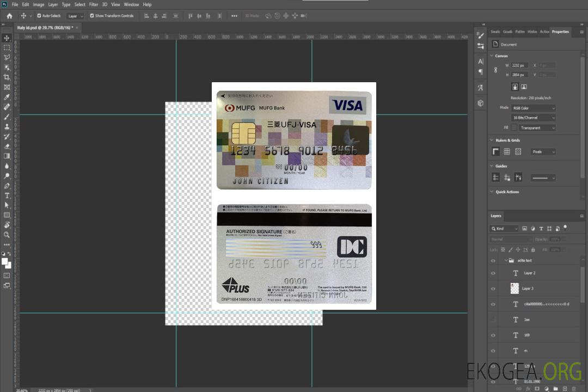Toggle the Auto-Select checkbox
588x392 pixels.
pyautogui.click(x=39, y=16)
